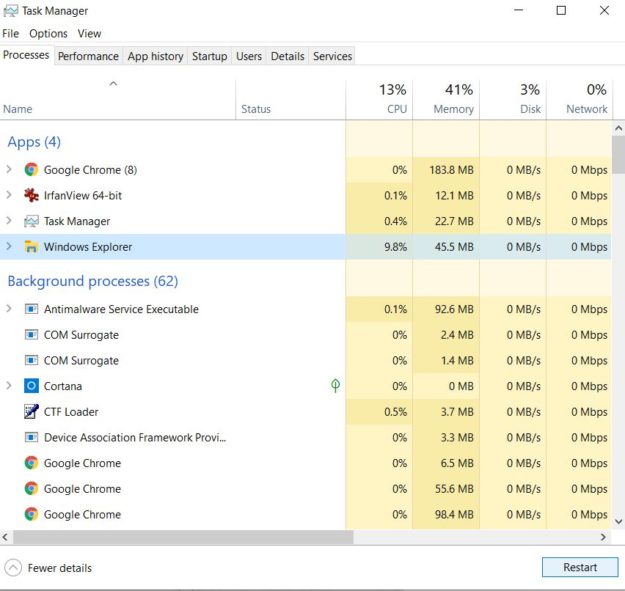The width and height of the screenshot is (625, 591).
Task: Click the Antimalware Service Executable icon
Action: pos(31,309)
